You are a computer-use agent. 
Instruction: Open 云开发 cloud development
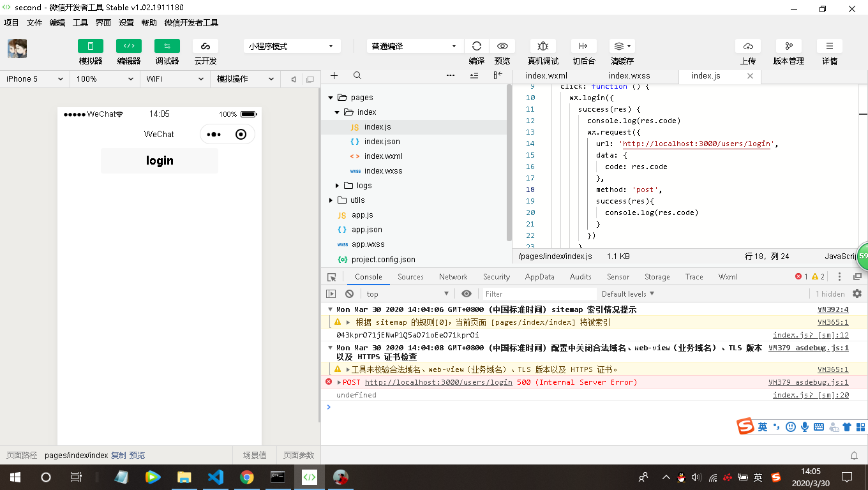click(206, 46)
